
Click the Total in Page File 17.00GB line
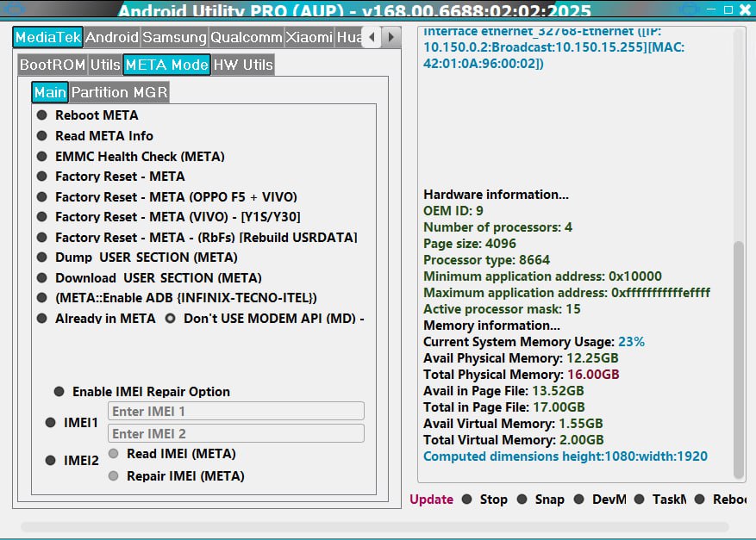[503, 407]
